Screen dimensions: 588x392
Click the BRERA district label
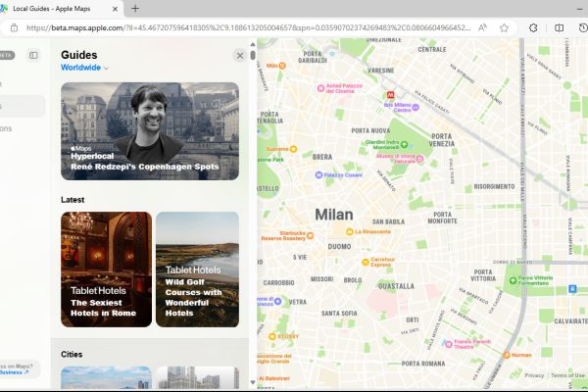tap(322, 157)
